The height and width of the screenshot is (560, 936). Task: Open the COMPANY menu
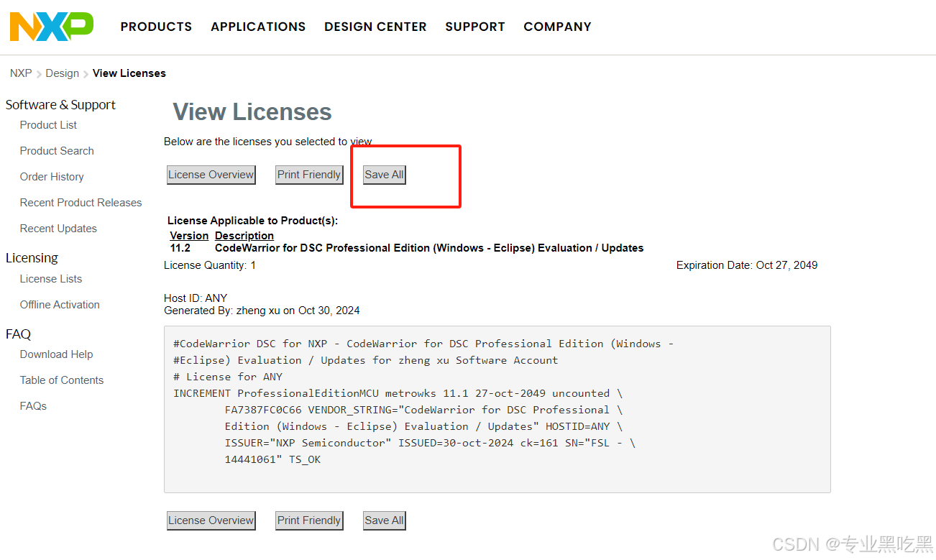tap(557, 27)
